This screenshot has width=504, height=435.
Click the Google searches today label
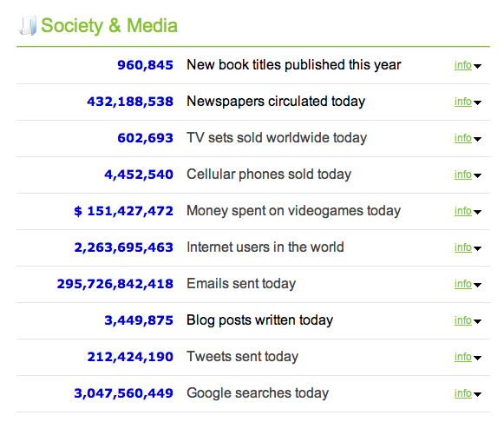click(x=258, y=393)
